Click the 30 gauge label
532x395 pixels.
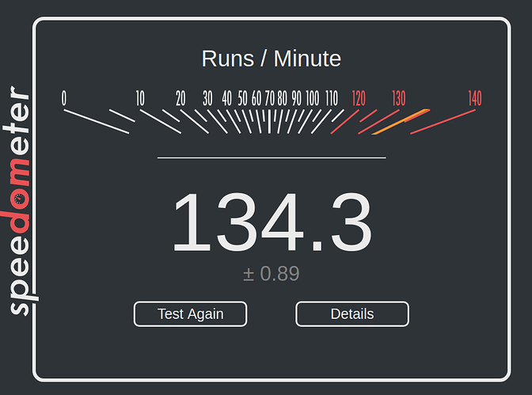pyautogui.click(x=207, y=98)
